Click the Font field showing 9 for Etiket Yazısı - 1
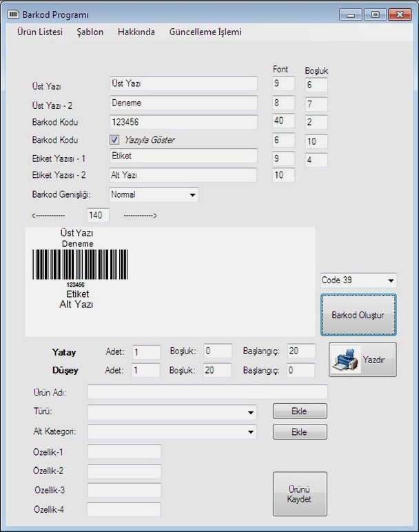The image size is (419, 532). click(283, 158)
